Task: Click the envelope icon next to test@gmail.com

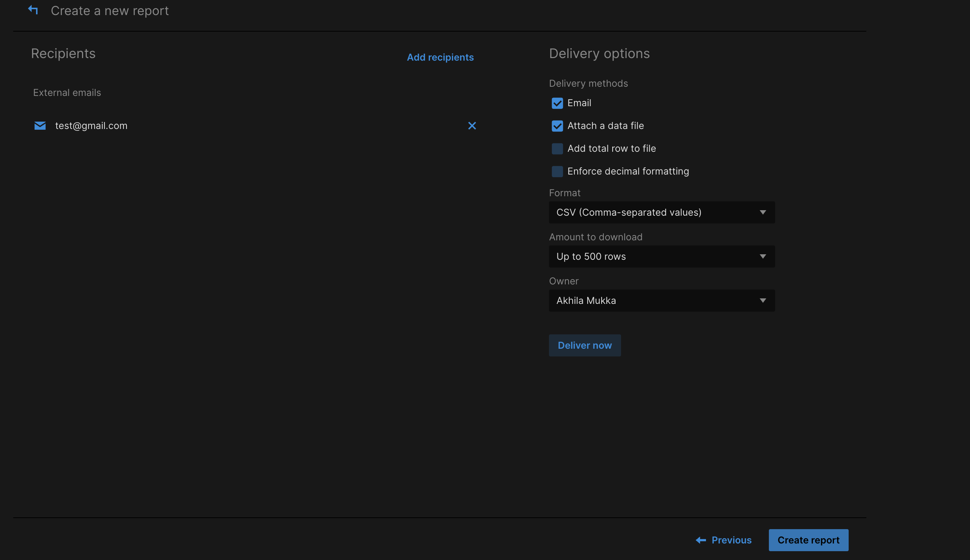Action: pyautogui.click(x=40, y=126)
